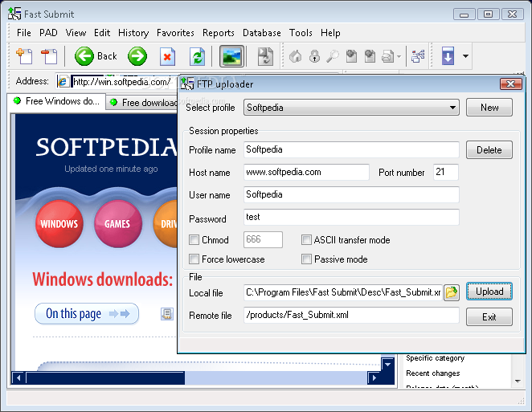This screenshot has width=532, height=412.
Task: Enable the Force lowercase checkbox
Action: 194,259
